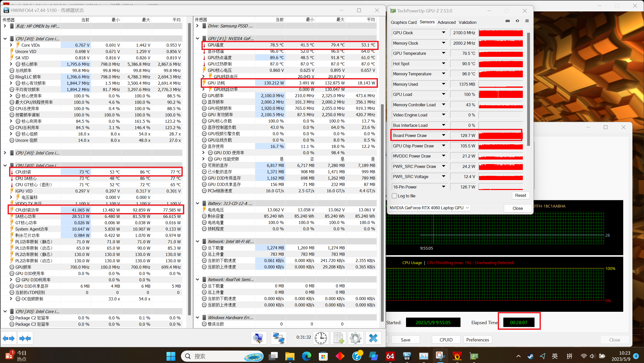The image size is (644, 363).
Task: Click taskbar clock showing 10:23
Action: [x=621, y=356]
